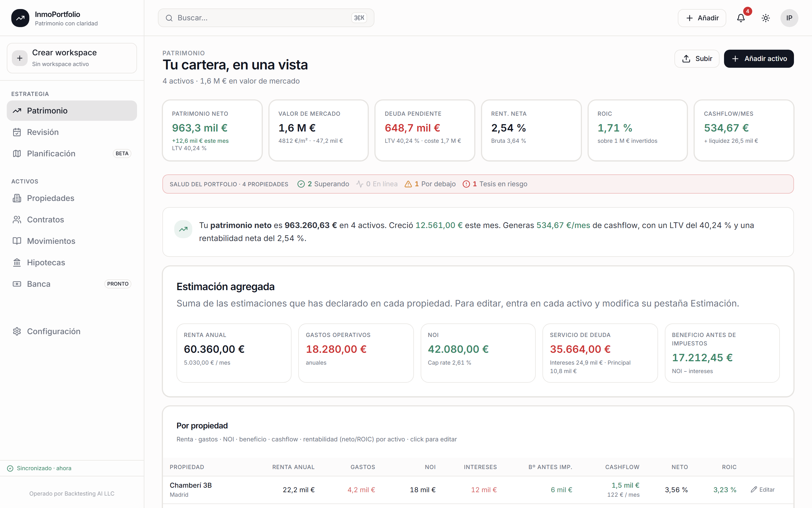Click the Beneficio antes de impuestos card
Viewport: 812px width, 508px height.
[722, 353]
